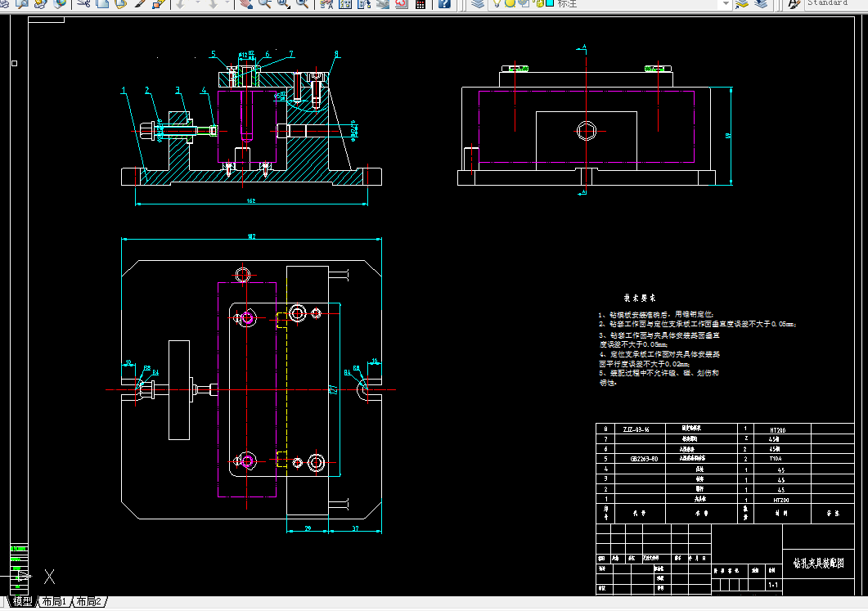The width and height of the screenshot is (868, 611).
Task: Open the Layer Properties Manager
Action: pos(478,3)
